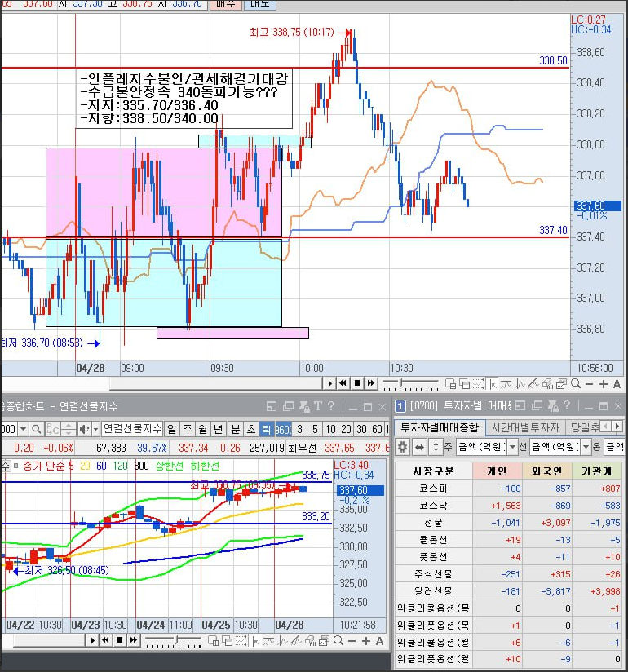Viewport: 628px width, 672px height.
Task: Play the upper chart replay
Action: tap(329, 383)
